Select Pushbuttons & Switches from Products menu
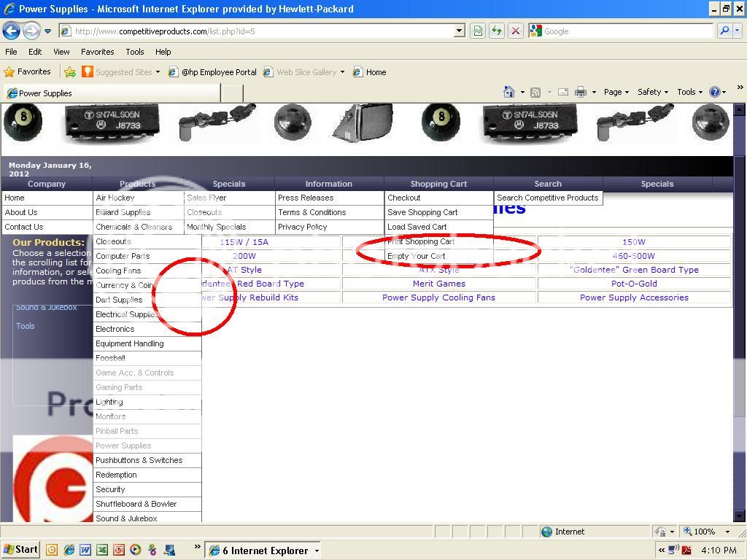Viewport: 747px width, 560px height. point(139,460)
